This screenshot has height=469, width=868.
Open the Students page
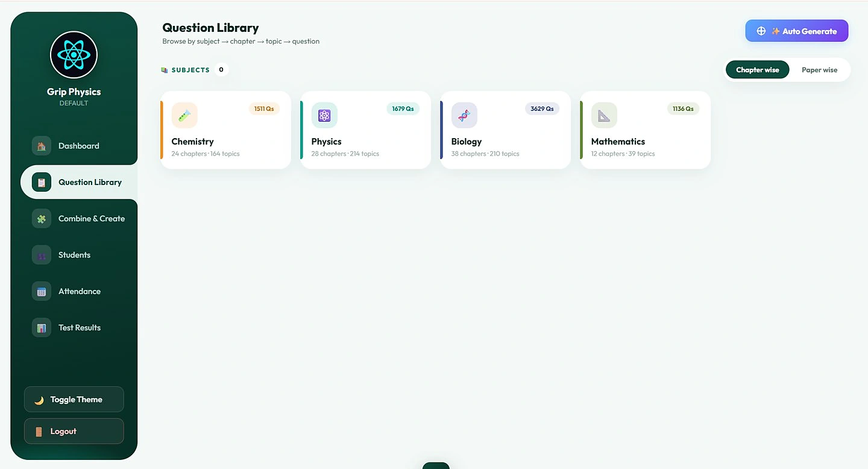[78, 255]
